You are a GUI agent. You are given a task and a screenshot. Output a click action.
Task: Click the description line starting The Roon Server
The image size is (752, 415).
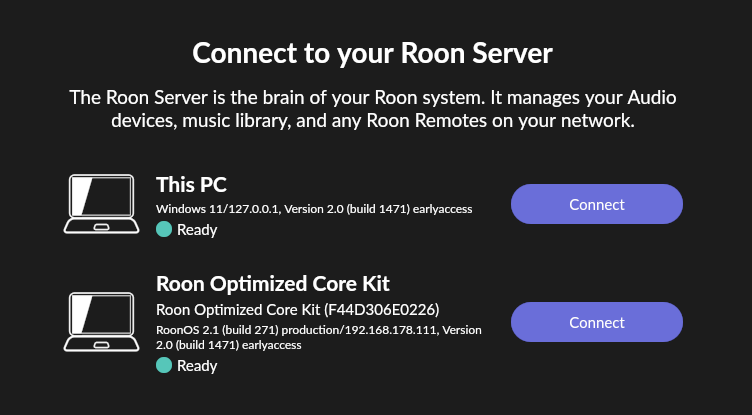pos(373,97)
